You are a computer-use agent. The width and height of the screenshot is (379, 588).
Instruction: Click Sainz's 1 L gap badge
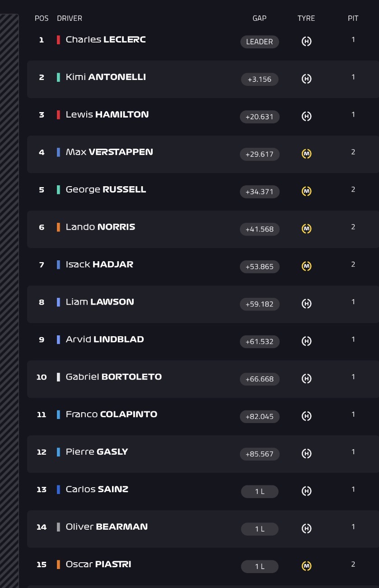coord(260,491)
